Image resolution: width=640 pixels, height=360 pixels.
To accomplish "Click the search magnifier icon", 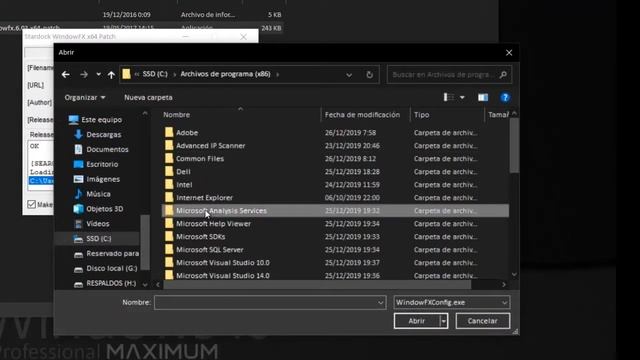I will [x=503, y=75].
